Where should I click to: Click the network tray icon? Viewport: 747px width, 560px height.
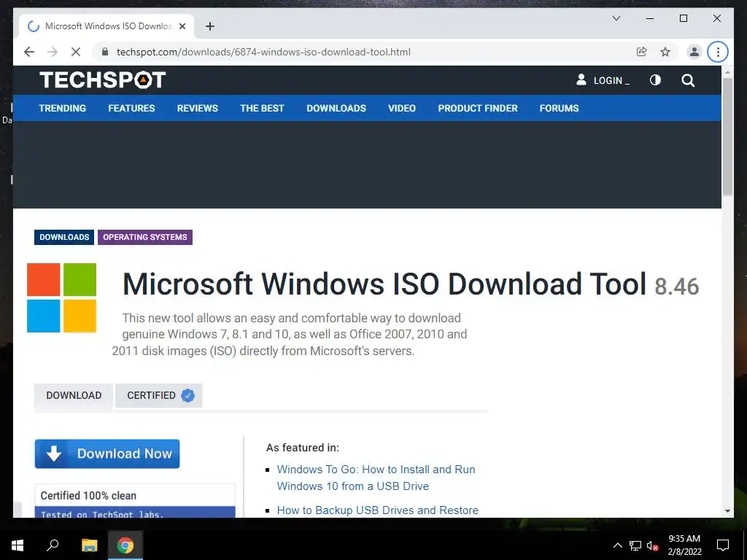(x=635, y=545)
